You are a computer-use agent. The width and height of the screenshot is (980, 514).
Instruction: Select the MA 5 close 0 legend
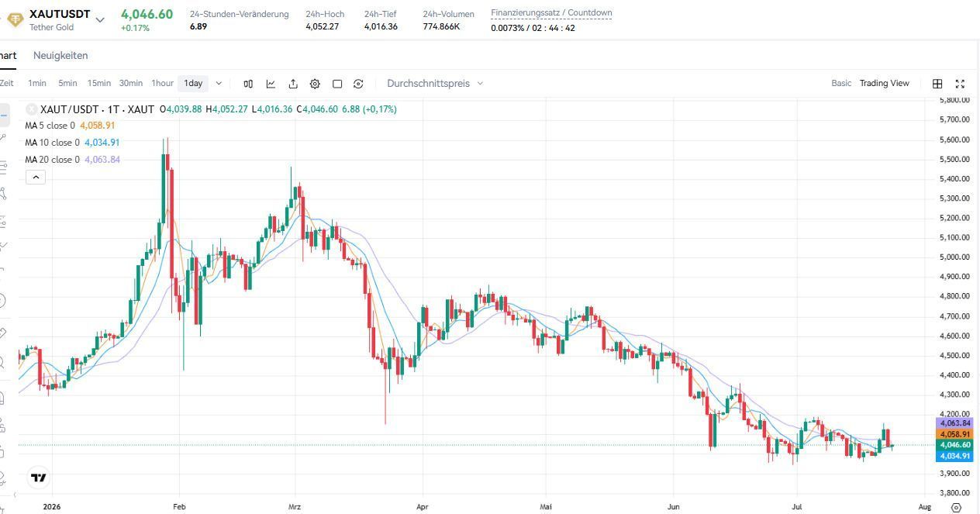[x=50, y=126]
